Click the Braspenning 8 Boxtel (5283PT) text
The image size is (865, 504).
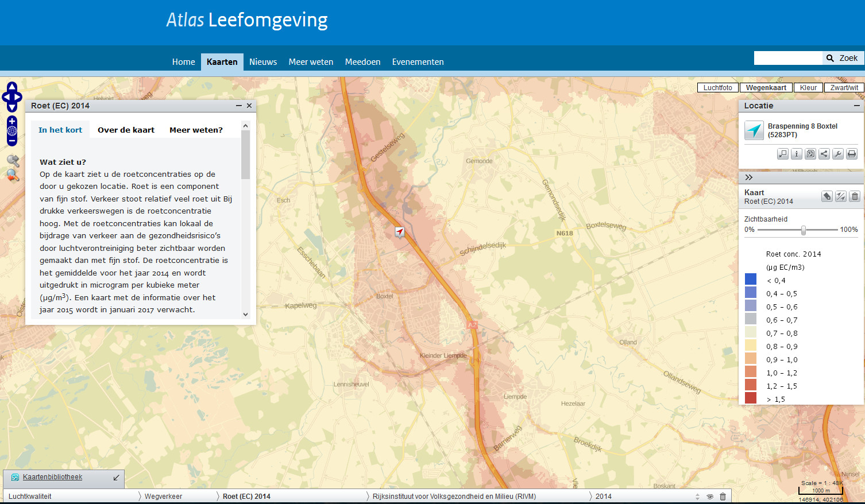click(802, 130)
